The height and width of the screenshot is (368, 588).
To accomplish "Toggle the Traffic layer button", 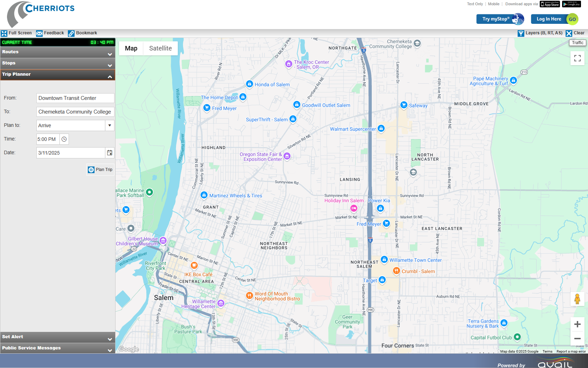I will point(577,43).
